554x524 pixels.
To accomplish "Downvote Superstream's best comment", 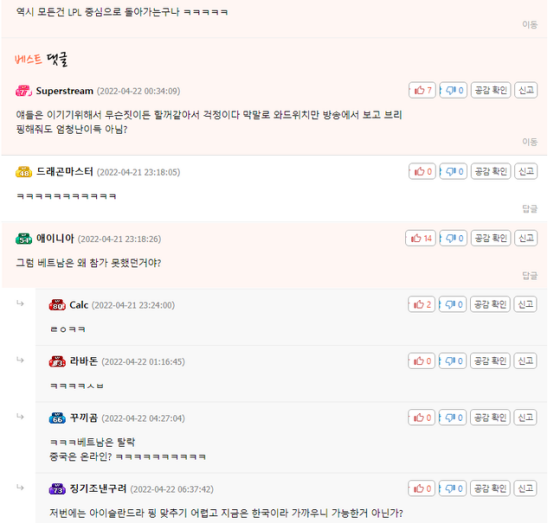I will click(453, 90).
